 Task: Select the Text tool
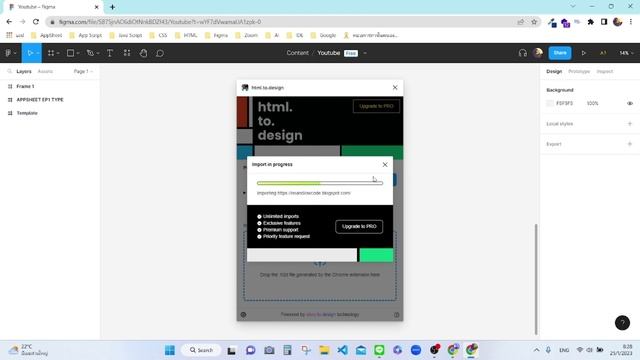110,53
